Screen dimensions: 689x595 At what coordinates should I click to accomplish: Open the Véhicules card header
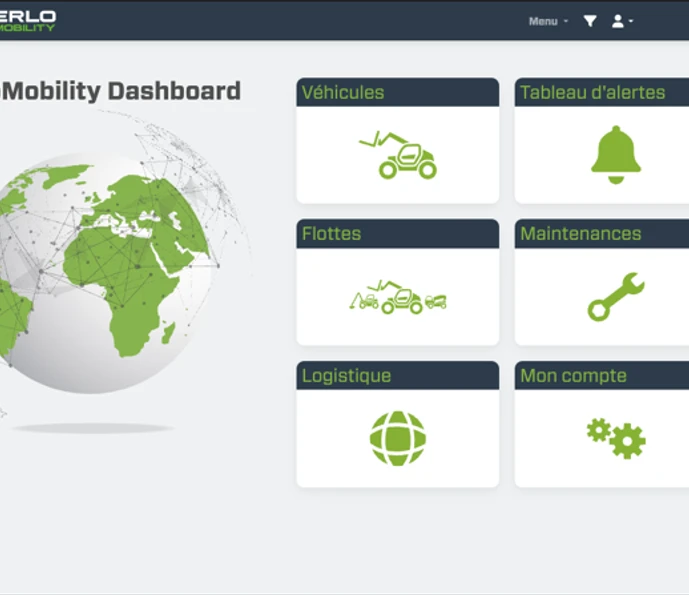click(343, 93)
